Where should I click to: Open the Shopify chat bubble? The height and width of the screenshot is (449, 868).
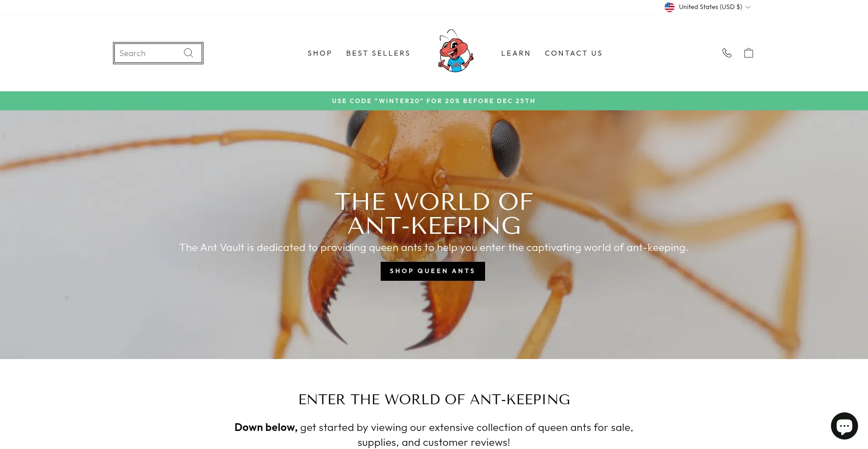[844, 426]
